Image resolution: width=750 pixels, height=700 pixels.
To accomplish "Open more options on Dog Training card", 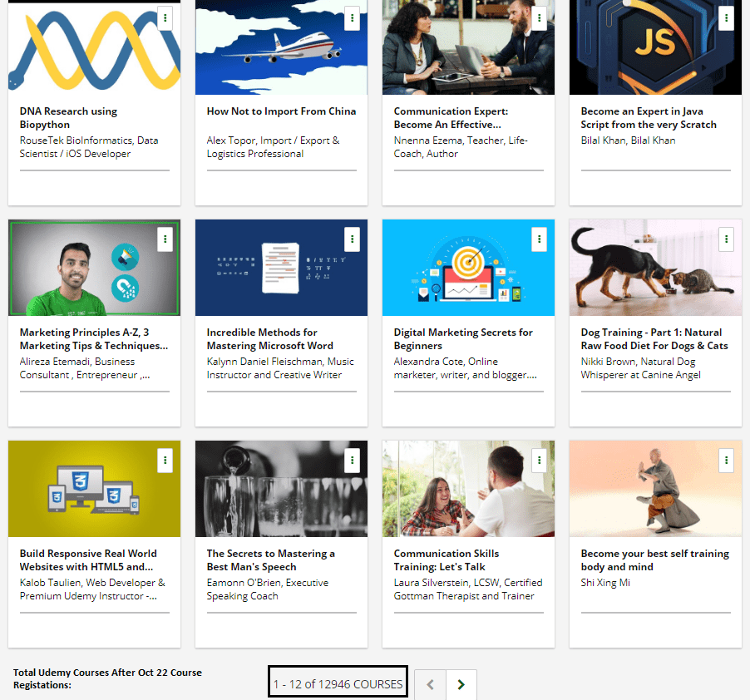I will (x=727, y=239).
